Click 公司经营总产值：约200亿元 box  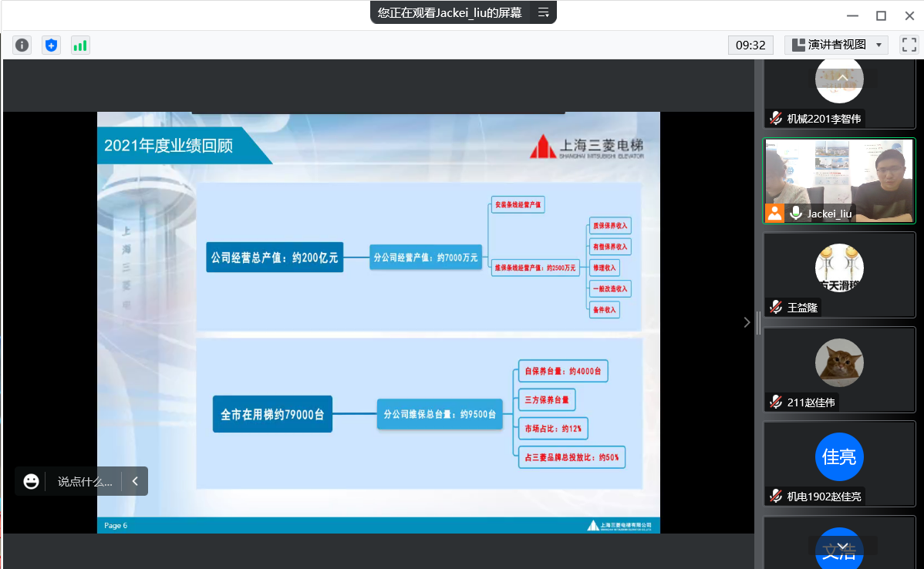pyautogui.click(x=275, y=258)
